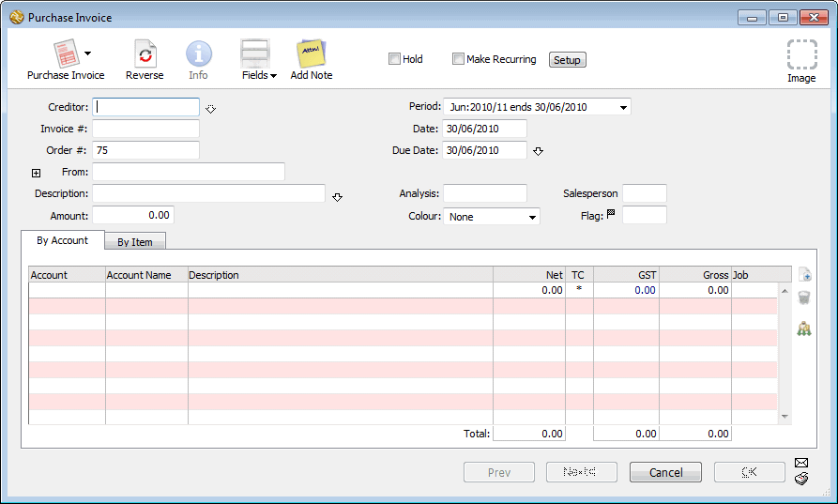Viewport: 838px width, 504px height.
Task: Click the asterisk TC cell in first row
Action: [x=579, y=290]
